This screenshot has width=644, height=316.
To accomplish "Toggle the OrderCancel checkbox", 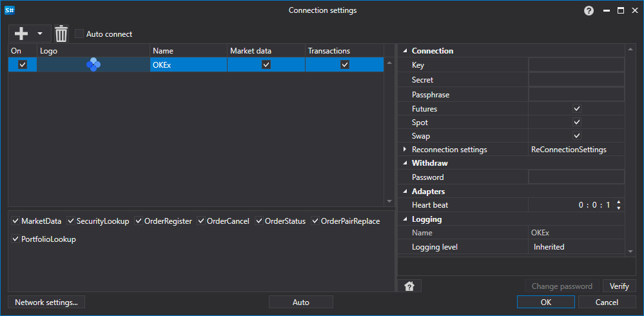I will click(x=201, y=221).
